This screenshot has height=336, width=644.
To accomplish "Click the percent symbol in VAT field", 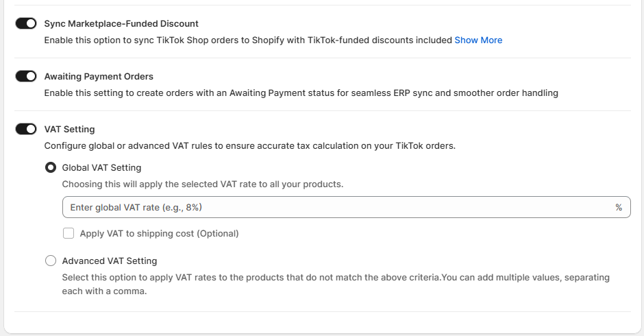I will click(x=619, y=207).
